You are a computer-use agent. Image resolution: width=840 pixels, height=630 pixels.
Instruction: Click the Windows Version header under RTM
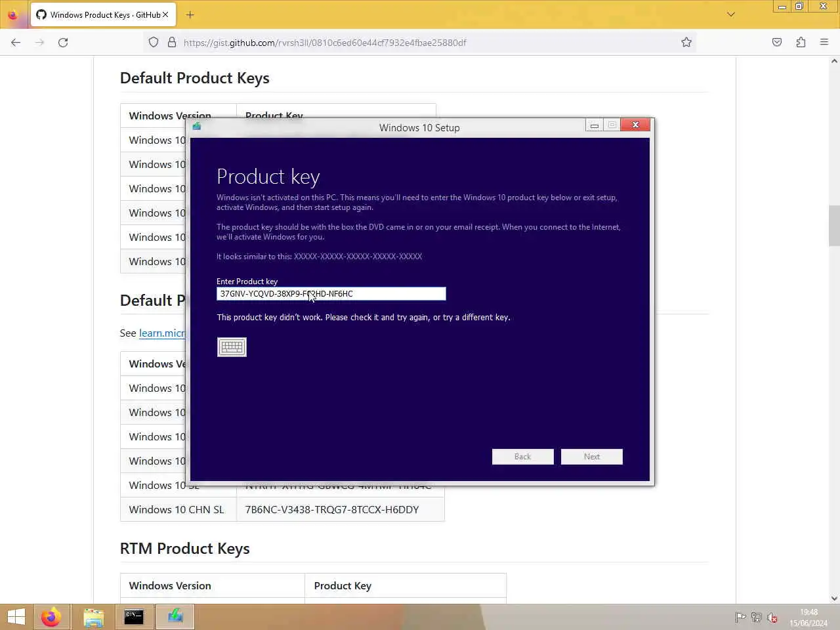pos(170,586)
